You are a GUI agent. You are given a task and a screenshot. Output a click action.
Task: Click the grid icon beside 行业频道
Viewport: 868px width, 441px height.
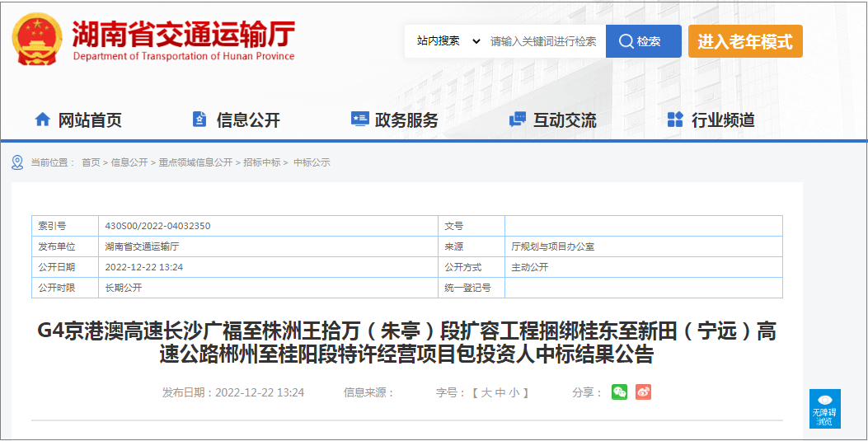[675, 120]
